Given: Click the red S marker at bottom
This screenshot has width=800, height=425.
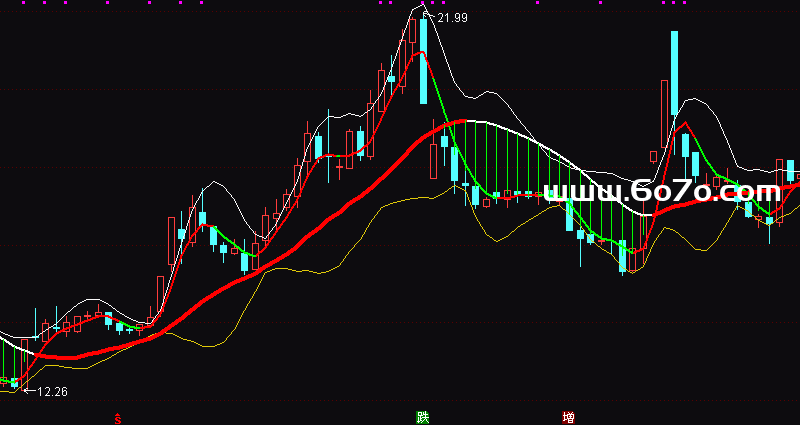Looking at the screenshot, I should [118, 416].
